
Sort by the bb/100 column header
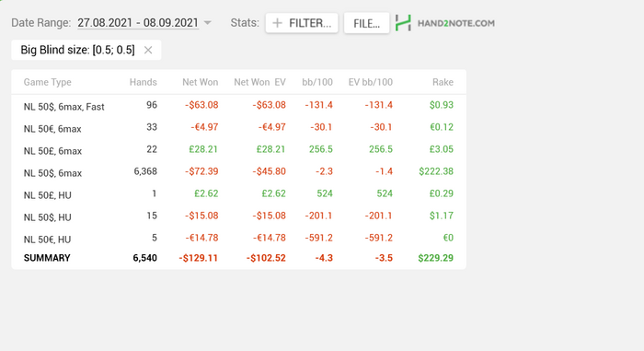[317, 82]
